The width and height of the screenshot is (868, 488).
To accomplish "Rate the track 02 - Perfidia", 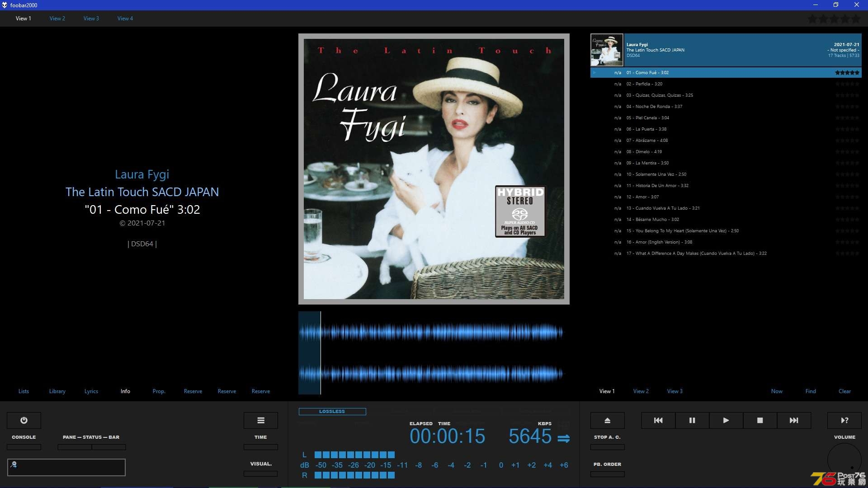I will [x=847, y=84].
